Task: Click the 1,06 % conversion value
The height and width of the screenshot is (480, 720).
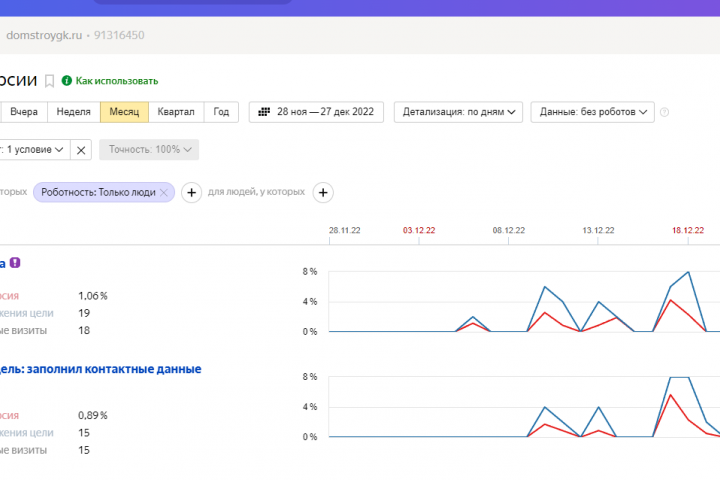Action: [93, 296]
